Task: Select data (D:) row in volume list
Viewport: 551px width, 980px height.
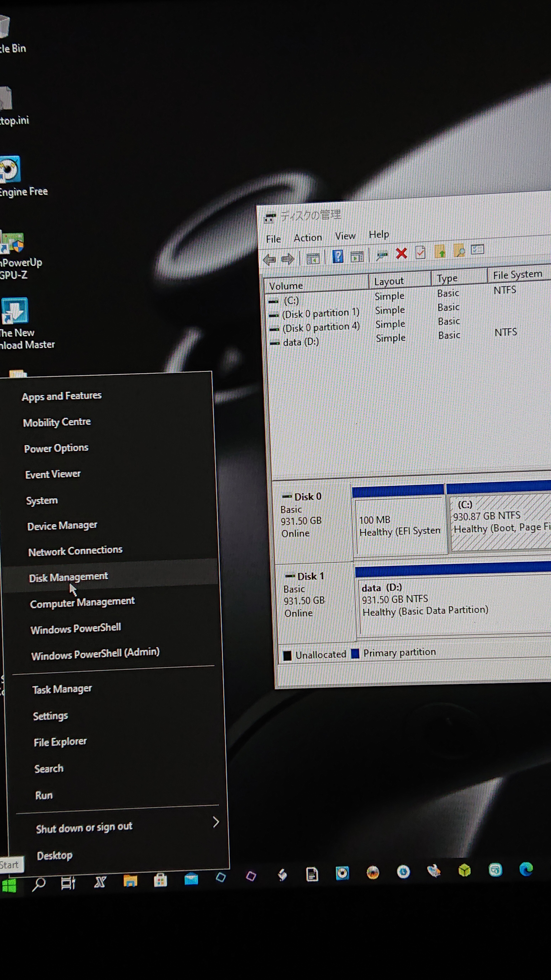Action: [x=300, y=342]
